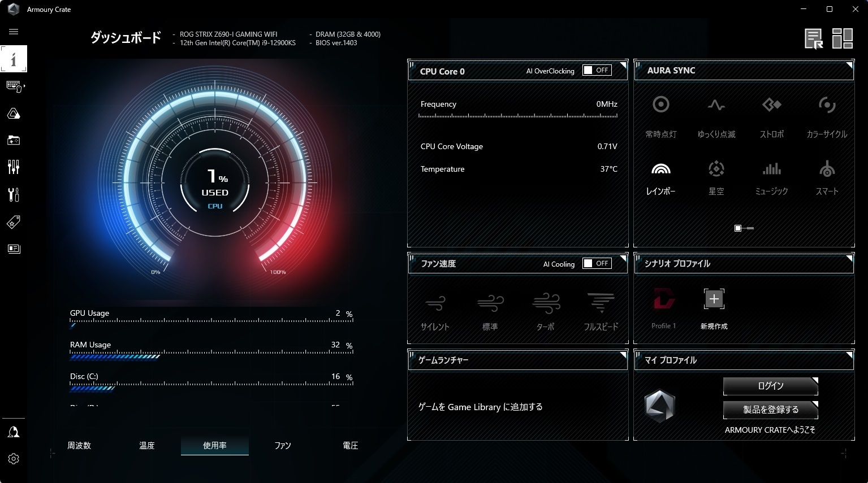Click the GPU Usage progress bar
Image resolution: width=868 pixels, height=483 pixels.
point(211,324)
